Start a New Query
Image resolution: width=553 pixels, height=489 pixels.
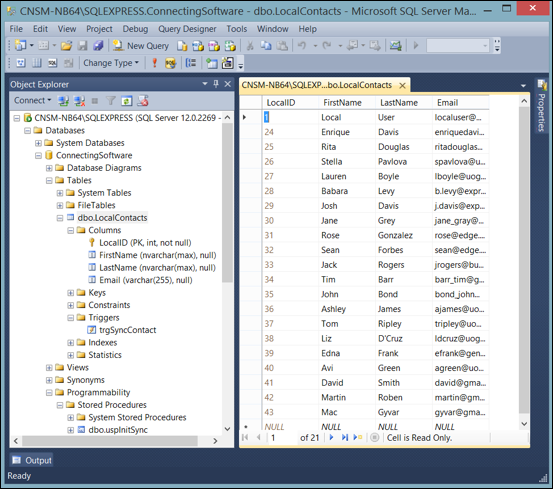tap(141, 46)
